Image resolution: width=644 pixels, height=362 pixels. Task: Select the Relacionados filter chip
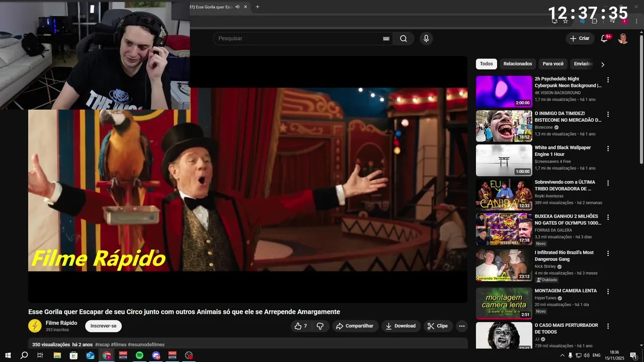point(518,64)
